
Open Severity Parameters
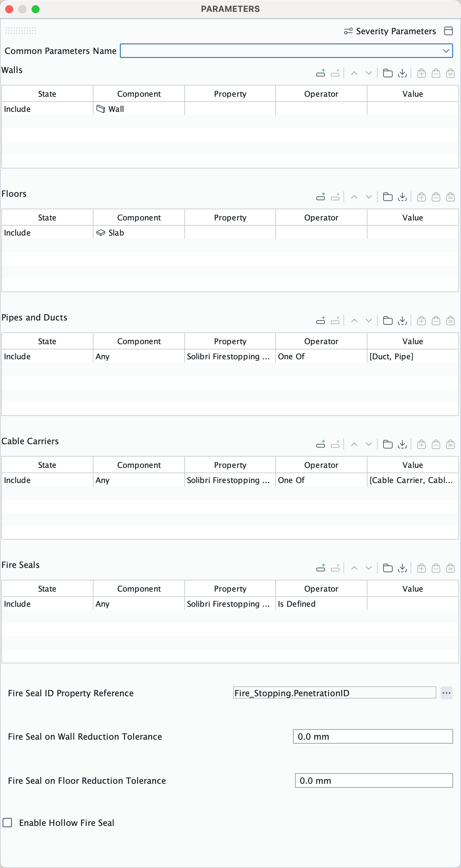click(390, 31)
